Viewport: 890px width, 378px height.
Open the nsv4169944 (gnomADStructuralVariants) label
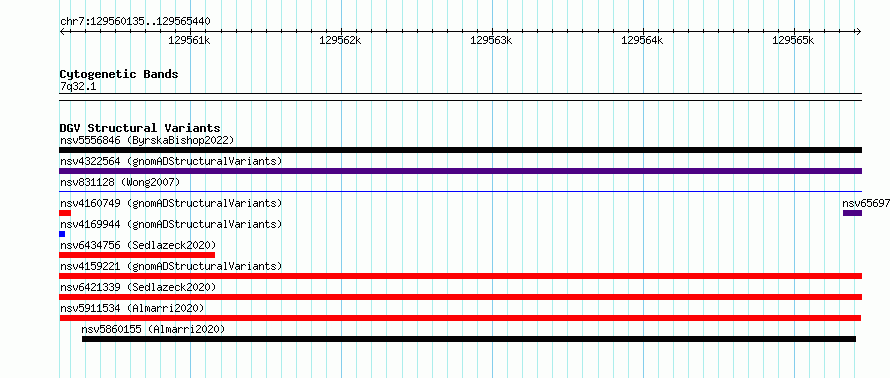point(171,224)
